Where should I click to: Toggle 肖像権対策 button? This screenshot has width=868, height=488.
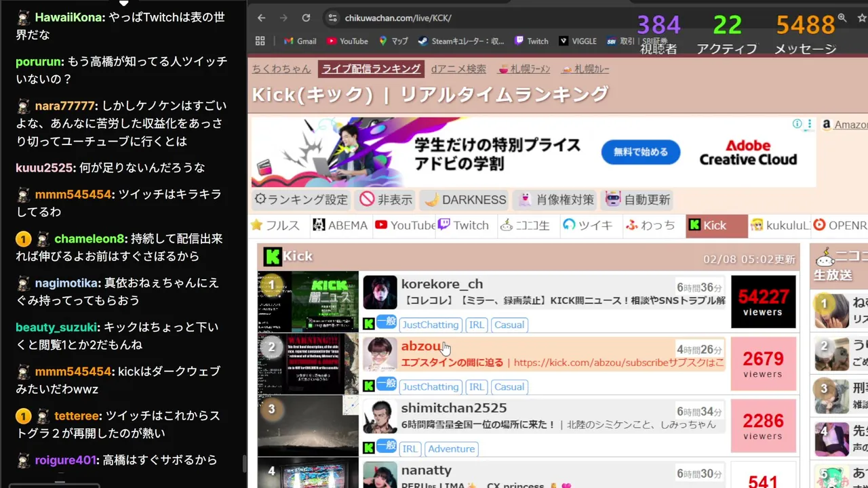click(555, 199)
